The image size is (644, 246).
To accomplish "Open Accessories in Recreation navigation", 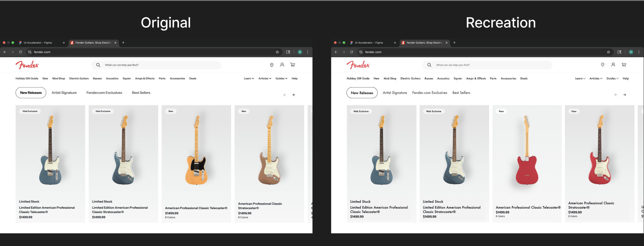I will coord(508,78).
